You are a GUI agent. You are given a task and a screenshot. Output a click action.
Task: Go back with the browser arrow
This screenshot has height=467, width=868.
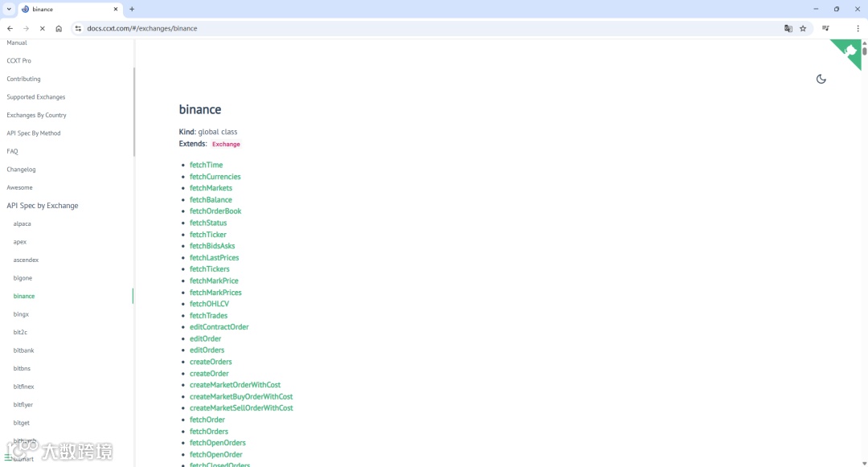point(10,28)
